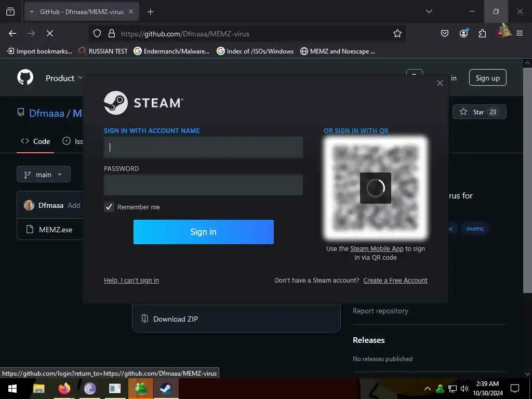Toggle the Remember me checkbox
This screenshot has height=399, width=532.
(109, 207)
